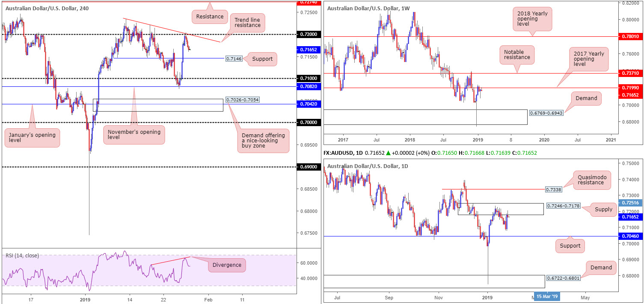
Task: Click the 60.0000 level on the RSI scale
Action: [308, 263]
